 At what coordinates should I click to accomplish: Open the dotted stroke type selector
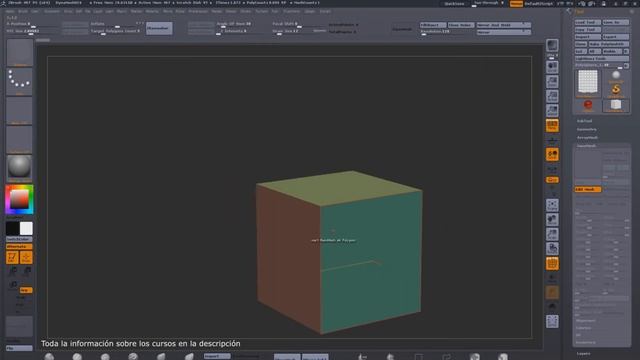[20, 82]
